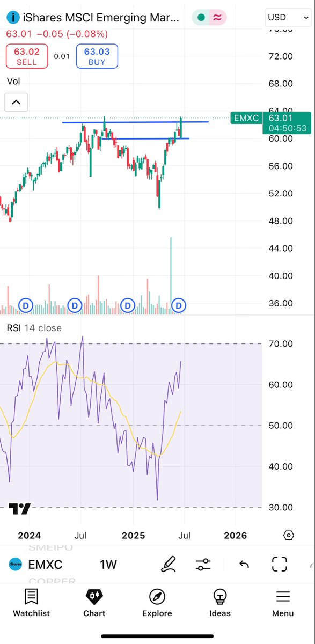Open symbol search via EMXC ticker
The height and width of the screenshot is (644, 315).
[x=45, y=565]
